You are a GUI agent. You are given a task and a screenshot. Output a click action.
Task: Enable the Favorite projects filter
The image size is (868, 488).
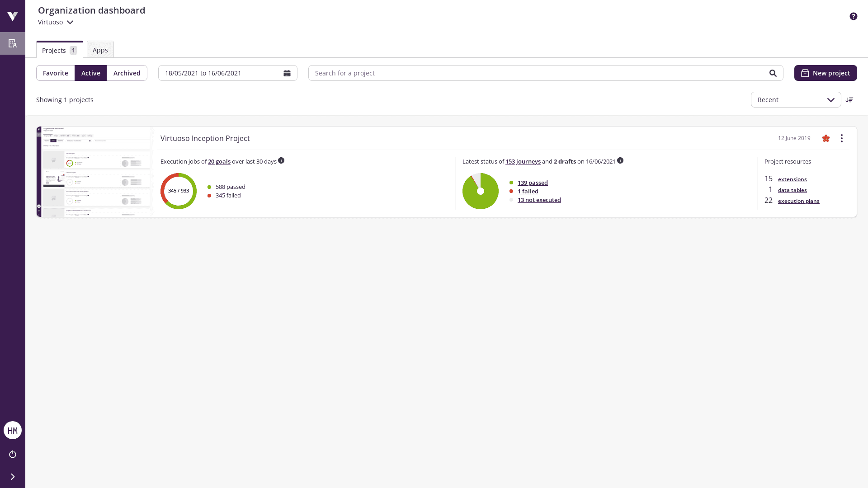click(x=56, y=73)
